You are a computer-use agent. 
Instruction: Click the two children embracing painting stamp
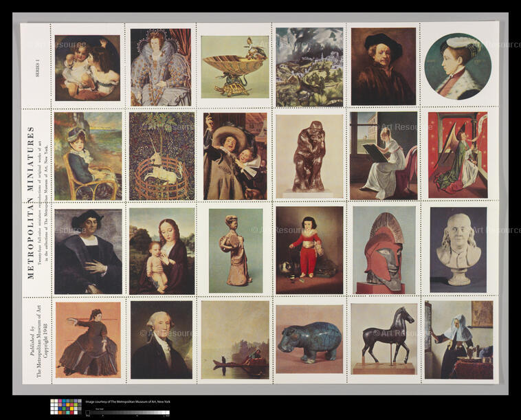click(87, 68)
